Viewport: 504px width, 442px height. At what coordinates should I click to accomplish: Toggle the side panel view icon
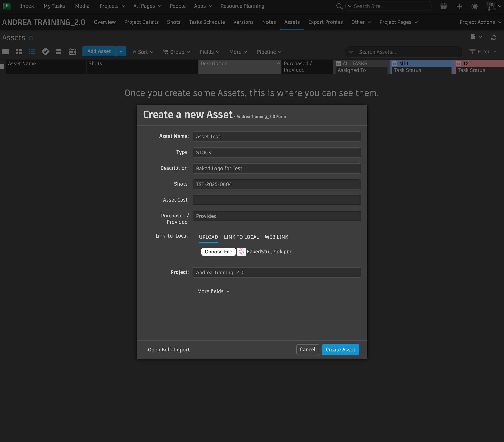(x=5, y=51)
